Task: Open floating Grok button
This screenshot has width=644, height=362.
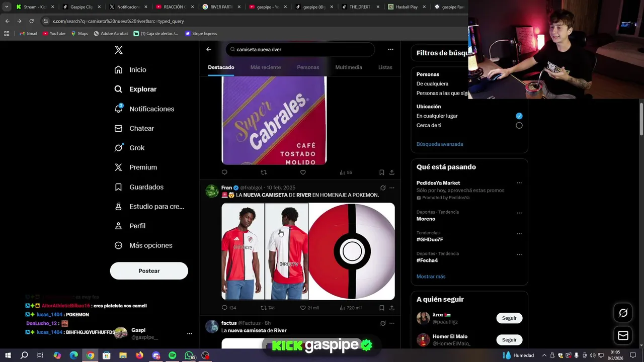Action: (623, 313)
